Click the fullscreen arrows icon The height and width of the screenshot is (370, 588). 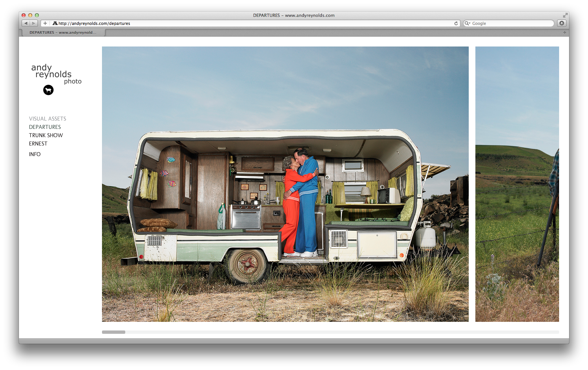coord(565,15)
